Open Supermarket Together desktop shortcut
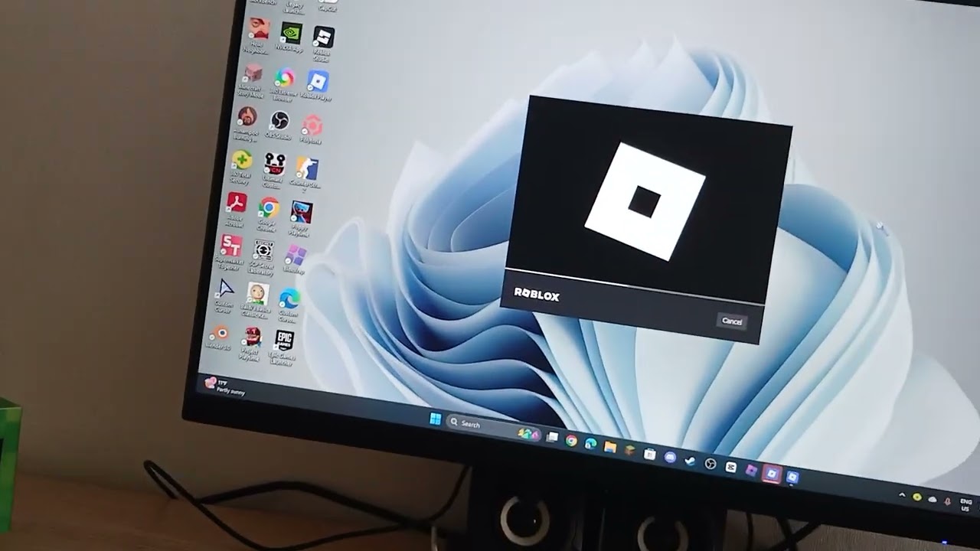Screen dimensions: 980x551 (x=230, y=253)
